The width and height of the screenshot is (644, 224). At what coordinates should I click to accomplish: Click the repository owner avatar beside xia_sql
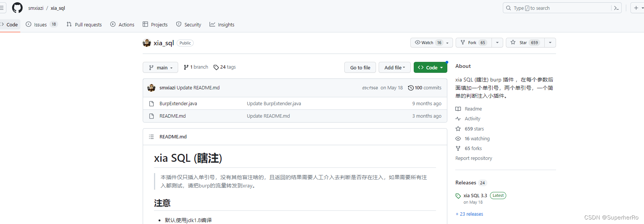(x=147, y=43)
